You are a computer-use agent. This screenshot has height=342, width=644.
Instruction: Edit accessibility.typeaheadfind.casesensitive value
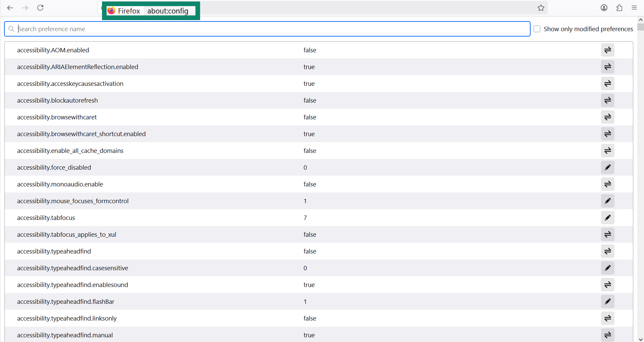(x=608, y=268)
